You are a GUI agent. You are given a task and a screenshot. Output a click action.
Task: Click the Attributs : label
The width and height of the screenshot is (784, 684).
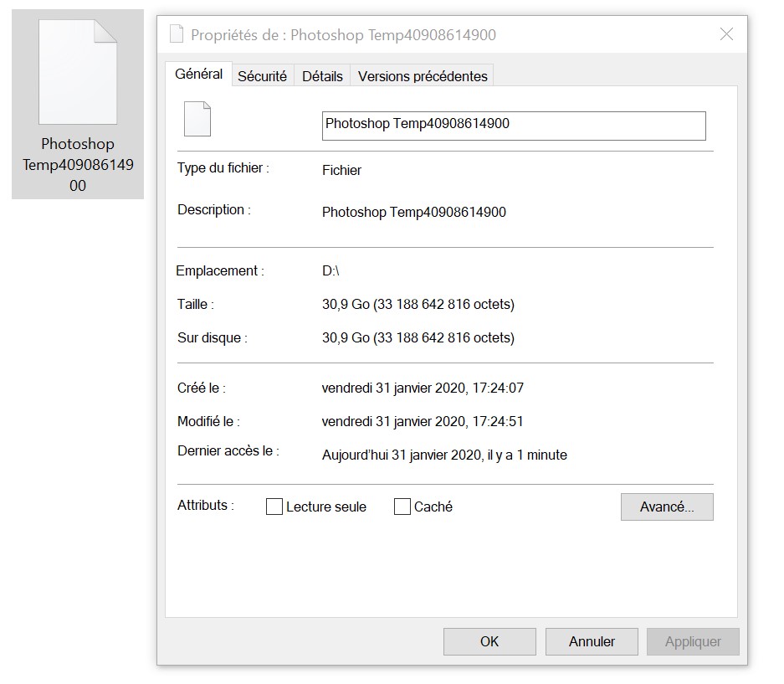[206, 506]
